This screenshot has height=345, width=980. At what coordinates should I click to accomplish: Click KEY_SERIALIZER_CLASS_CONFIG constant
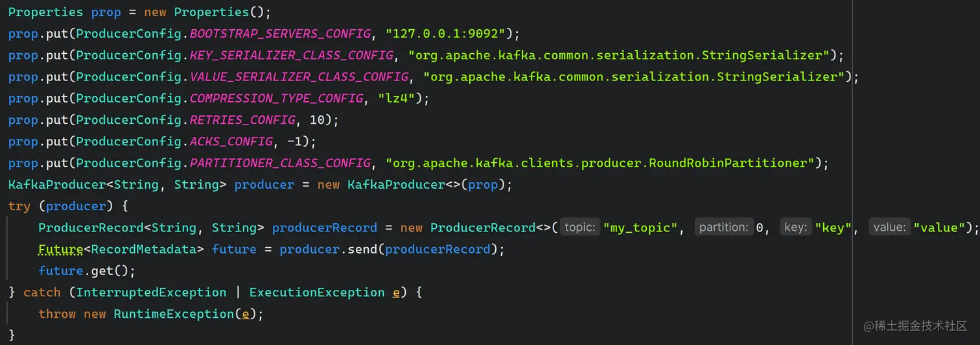pos(291,55)
